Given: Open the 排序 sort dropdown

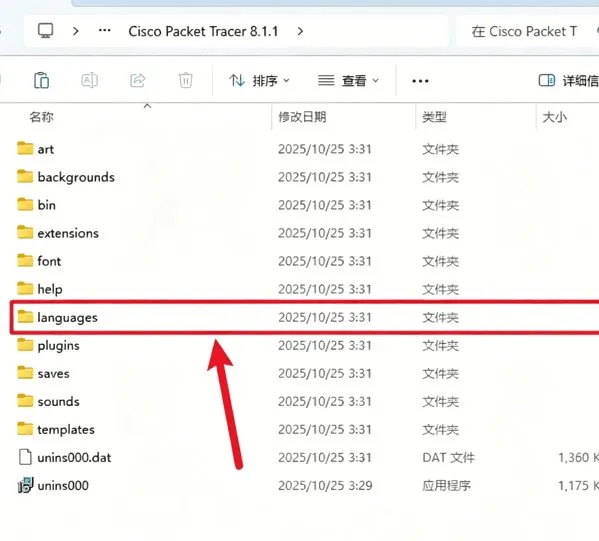Looking at the screenshot, I should coord(259,81).
